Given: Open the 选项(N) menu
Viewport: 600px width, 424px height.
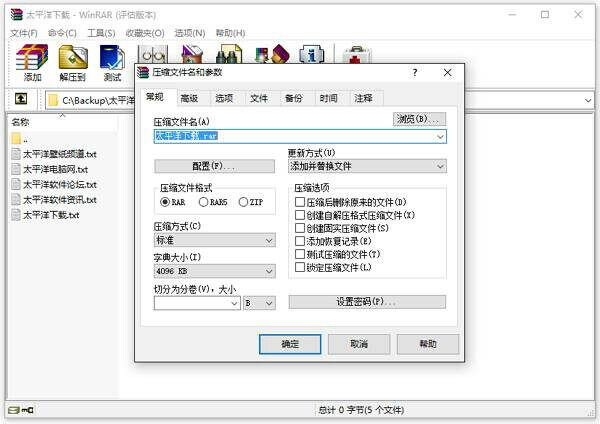Looking at the screenshot, I should 190,33.
